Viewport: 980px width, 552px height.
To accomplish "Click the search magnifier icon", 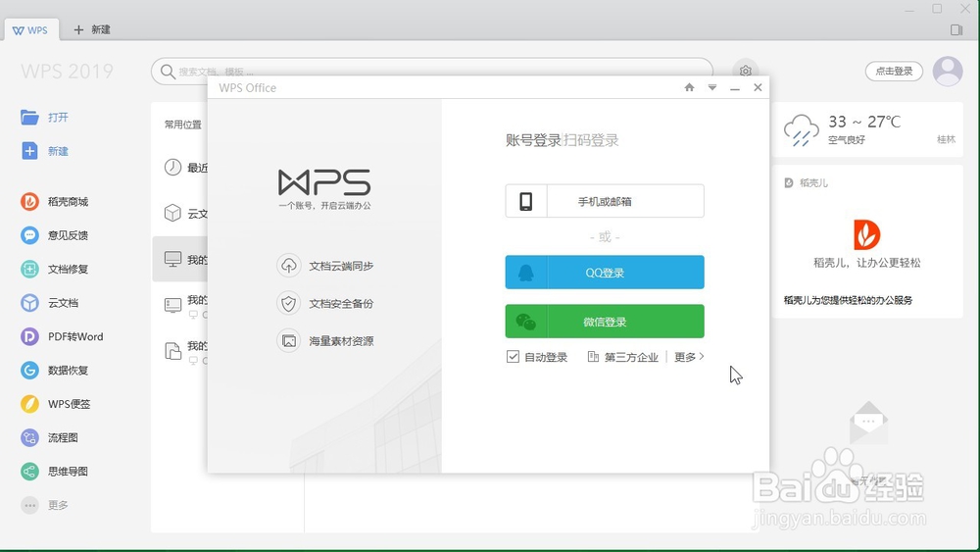I will [168, 72].
